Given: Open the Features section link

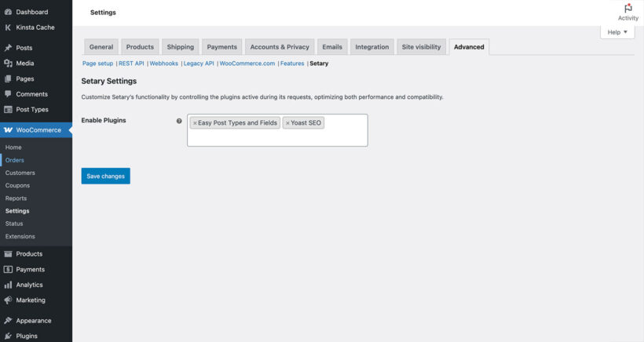Looking at the screenshot, I should [292, 64].
